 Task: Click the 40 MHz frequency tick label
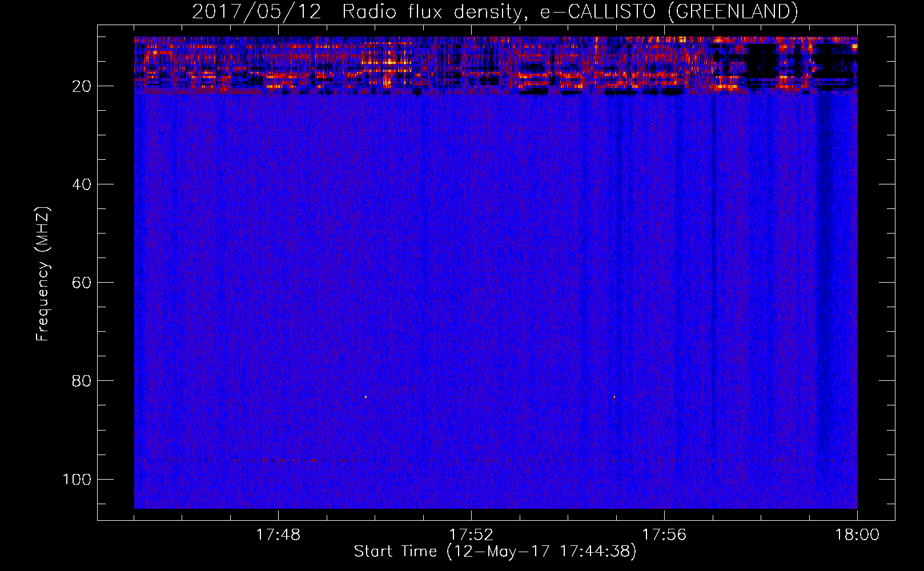pyautogui.click(x=82, y=184)
